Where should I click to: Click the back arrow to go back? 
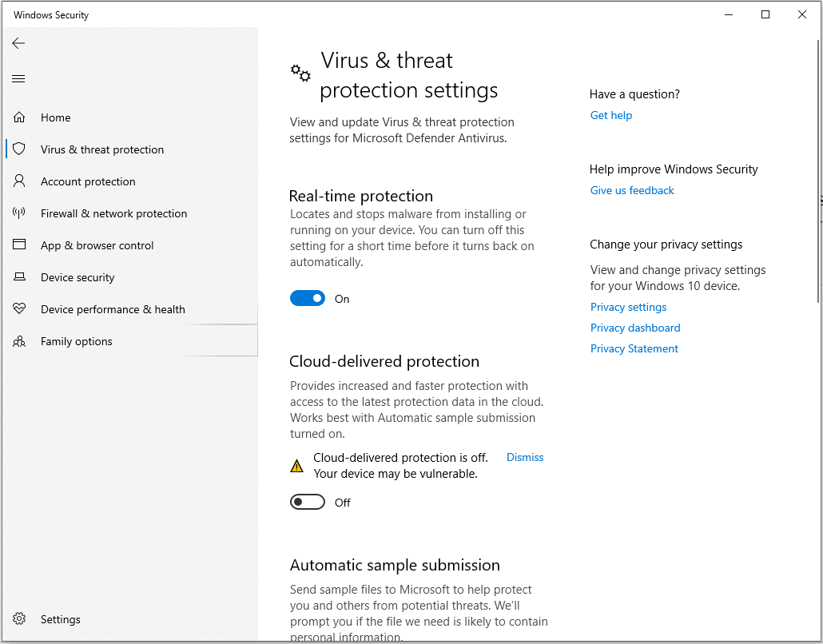(x=18, y=43)
